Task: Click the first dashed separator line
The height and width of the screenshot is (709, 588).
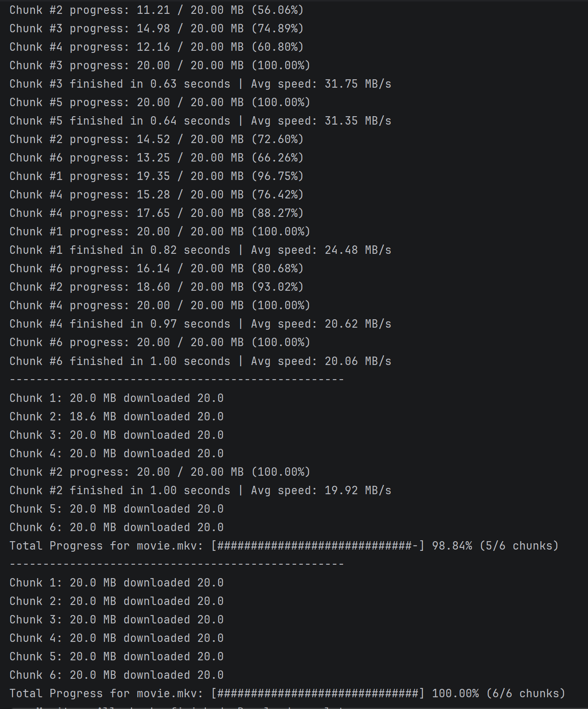Action: [177, 380]
